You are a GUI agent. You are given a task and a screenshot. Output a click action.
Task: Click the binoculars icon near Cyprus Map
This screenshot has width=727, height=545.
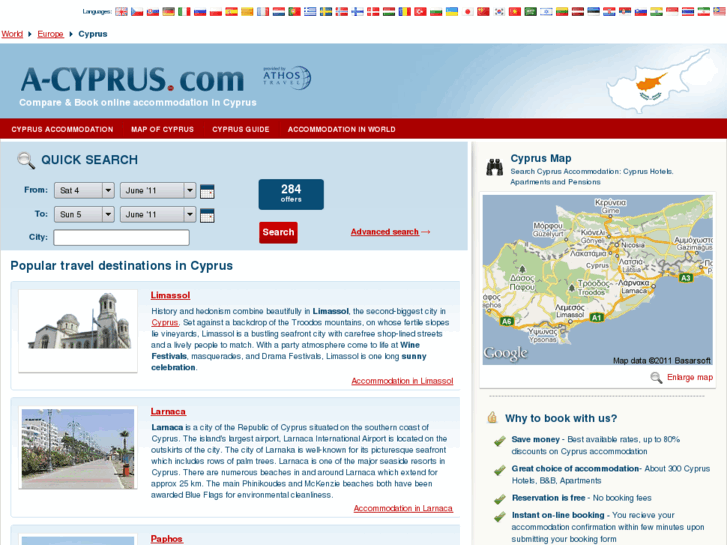tap(495, 167)
